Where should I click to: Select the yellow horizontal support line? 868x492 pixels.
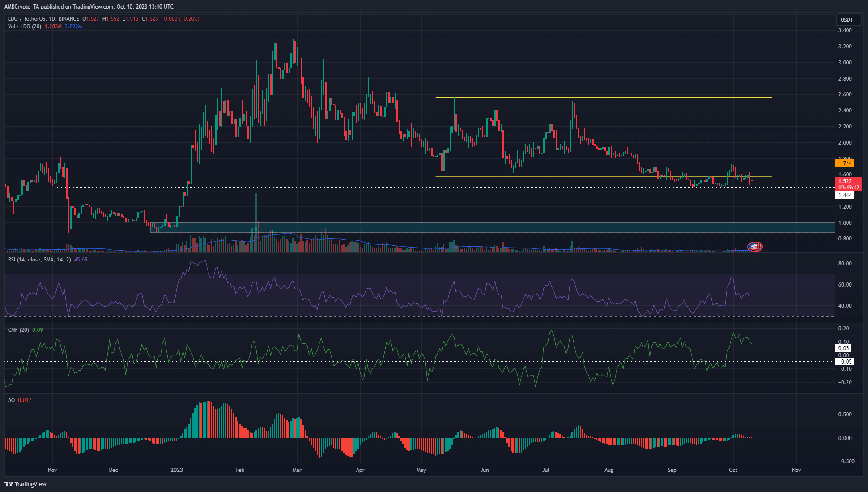604,177
